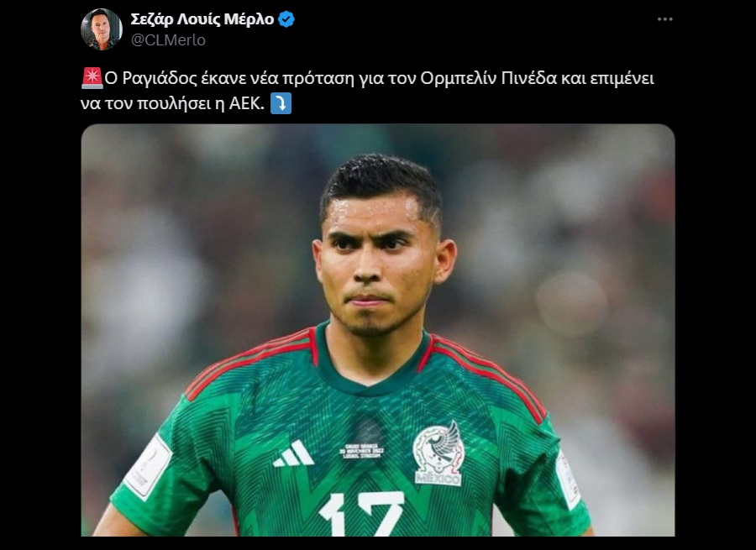This screenshot has width=756, height=550.
Task: Click the white number 17 on the shirt
Action: (362, 514)
